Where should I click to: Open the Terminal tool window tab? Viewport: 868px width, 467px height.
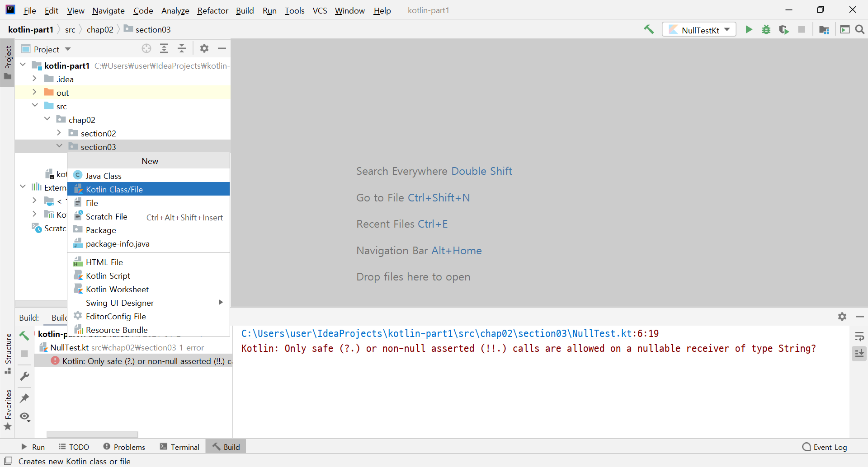coord(179,447)
